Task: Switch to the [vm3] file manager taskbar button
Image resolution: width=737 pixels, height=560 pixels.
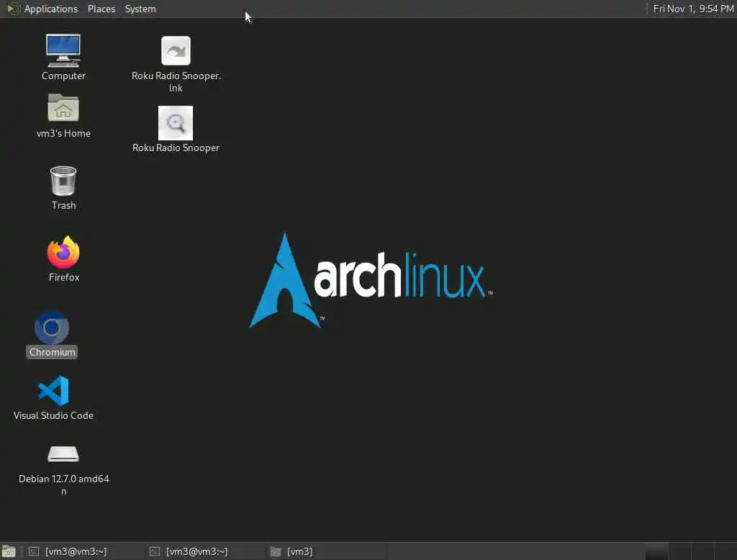Action: (326, 551)
